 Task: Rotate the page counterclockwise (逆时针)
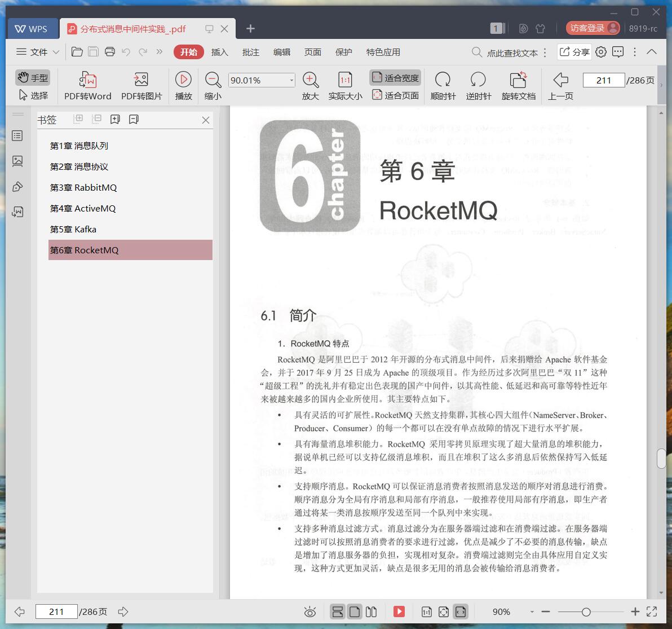478,86
